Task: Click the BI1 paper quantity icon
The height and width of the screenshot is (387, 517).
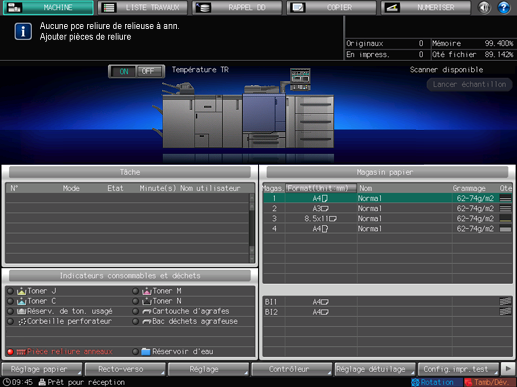Action: (x=505, y=302)
